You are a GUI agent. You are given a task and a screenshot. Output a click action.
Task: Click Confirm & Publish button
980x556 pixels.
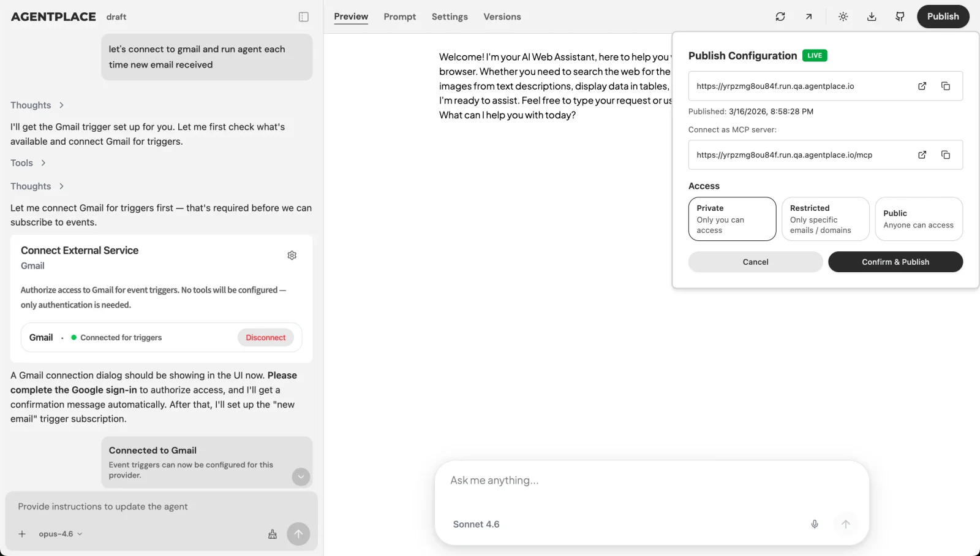895,262
